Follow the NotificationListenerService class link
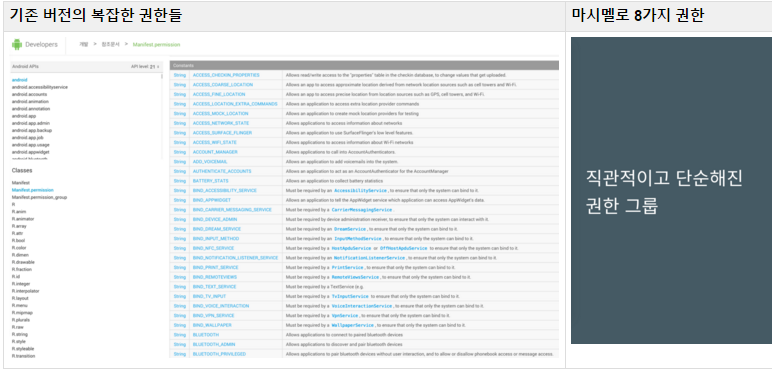 pyautogui.click(x=370, y=258)
